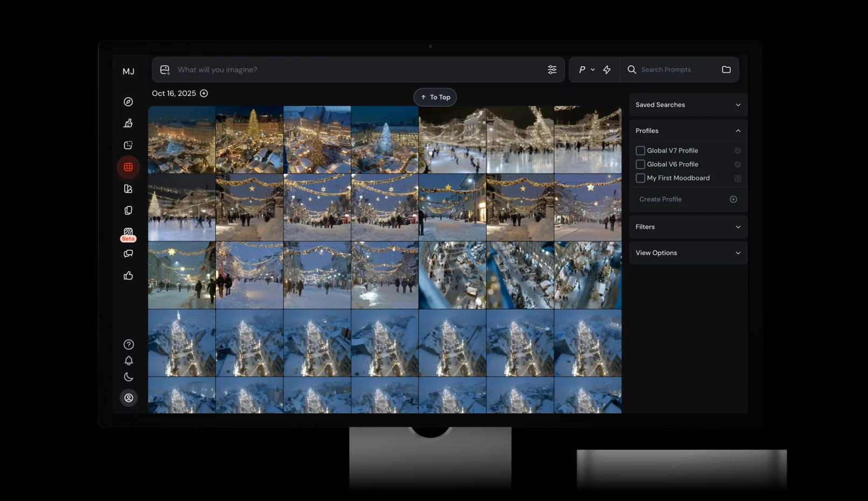Screen dimensions: 868x501
Task: Toggle dark mode with the moon icon
Action: click(x=129, y=377)
